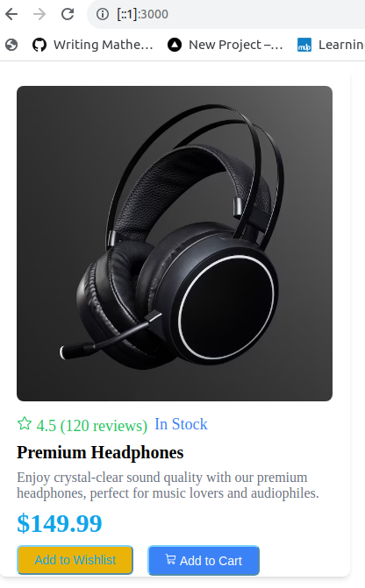Click the address bar URL text

tap(143, 14)
